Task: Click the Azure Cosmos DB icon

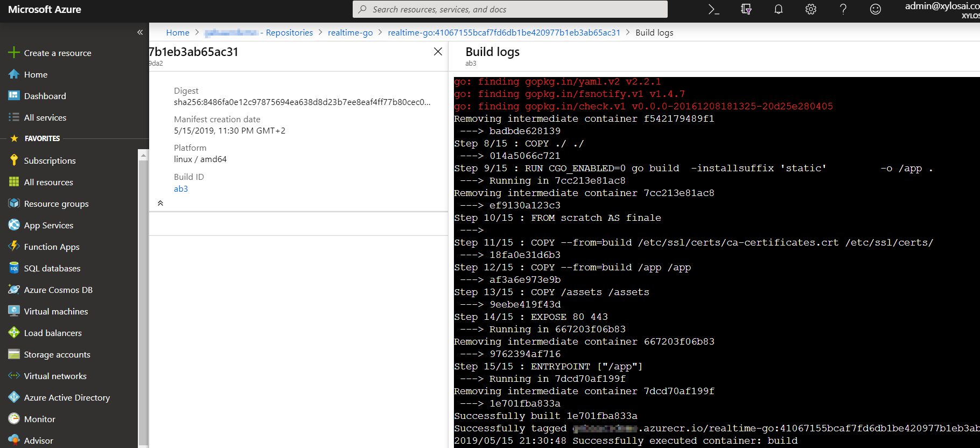Action: [14, 290]
